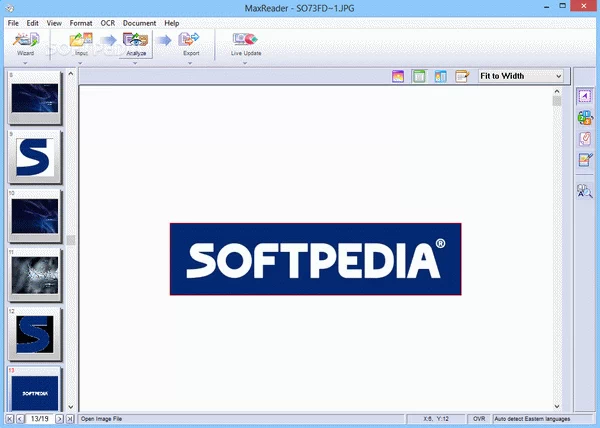Viewport: 600px width, 428px height.
Task: Go to the first page button
Action: (x=10, y=419)
